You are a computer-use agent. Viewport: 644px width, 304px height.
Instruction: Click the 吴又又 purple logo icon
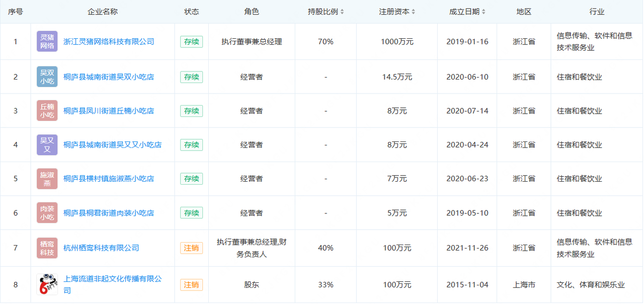point(47,145)
